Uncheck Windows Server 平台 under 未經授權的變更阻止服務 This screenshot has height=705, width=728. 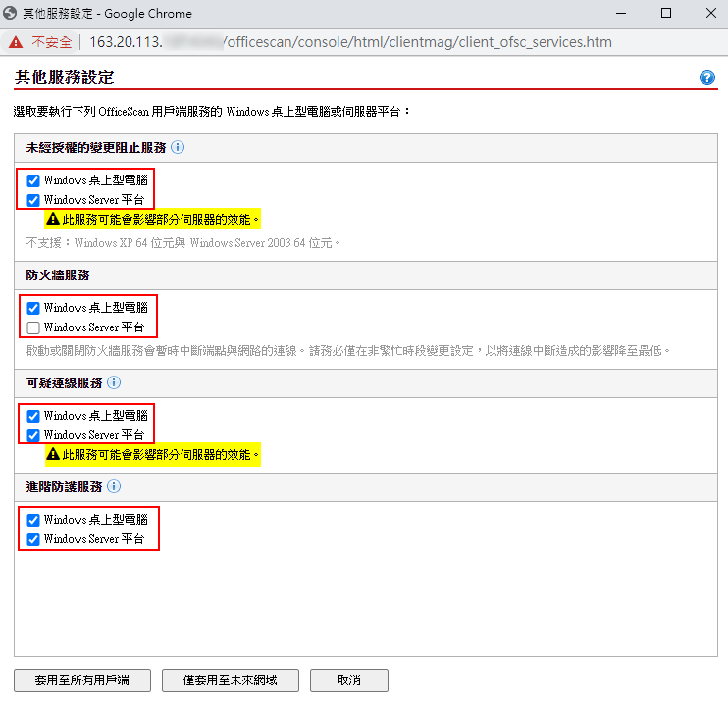[x=33, y=200]
